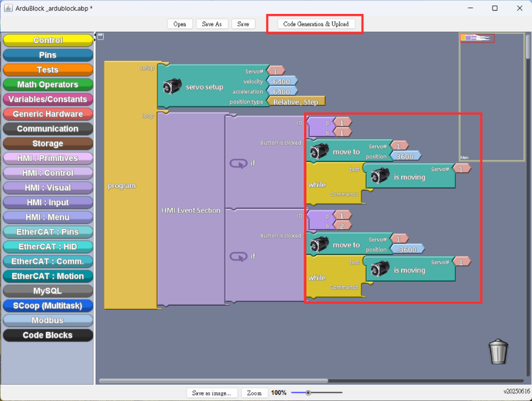Click the v20250616 version label
This screenshot has width=532, height=401.
tap(516, 391)
